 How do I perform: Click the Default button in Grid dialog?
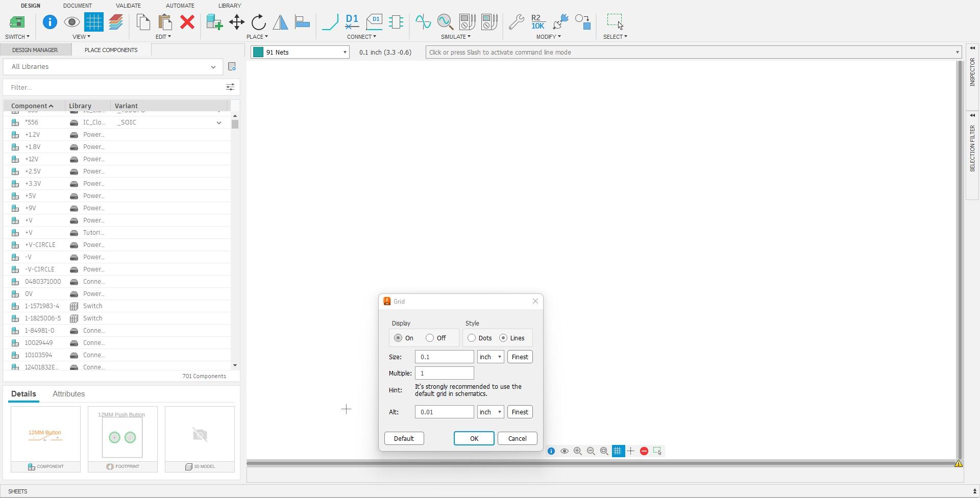pyautogui.click(x=404, y=438)
